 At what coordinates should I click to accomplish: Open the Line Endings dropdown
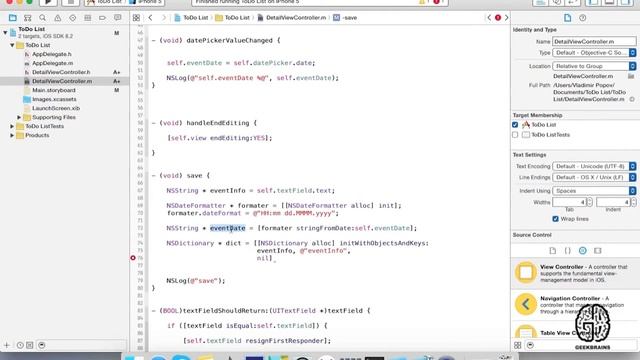pos(594,178)
